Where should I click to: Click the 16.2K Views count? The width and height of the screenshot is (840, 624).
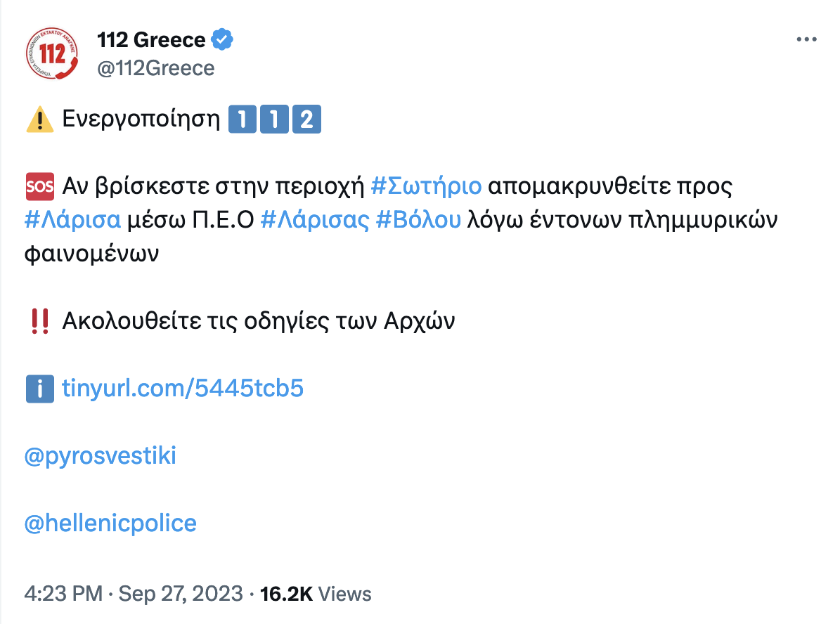(x=316, y=594)
